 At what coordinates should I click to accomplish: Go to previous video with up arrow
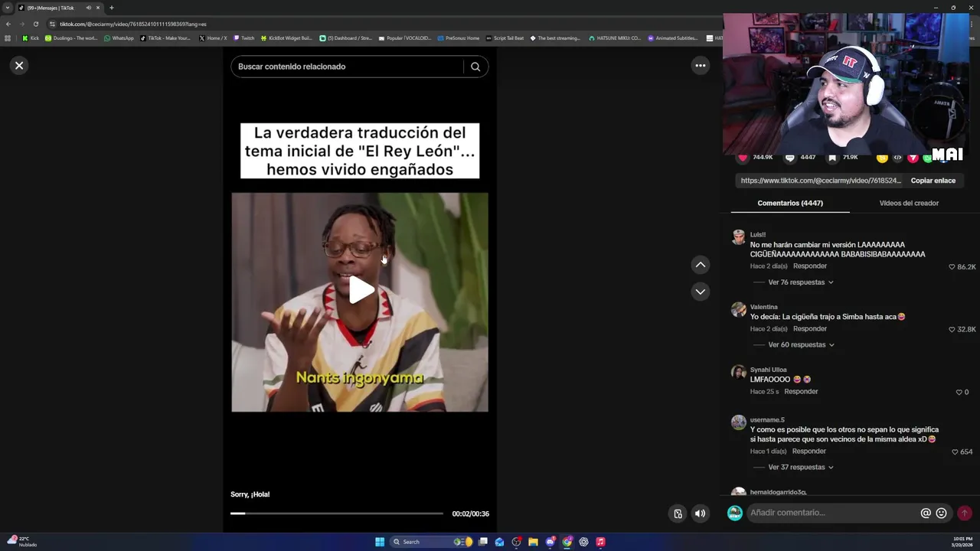coord(700,265)
